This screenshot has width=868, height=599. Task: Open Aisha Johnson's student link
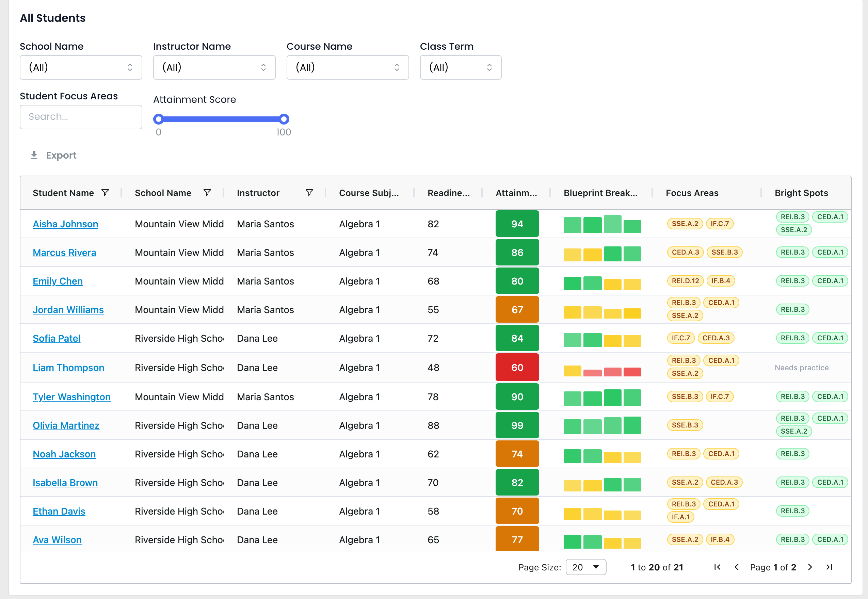[x=65, y=224]
